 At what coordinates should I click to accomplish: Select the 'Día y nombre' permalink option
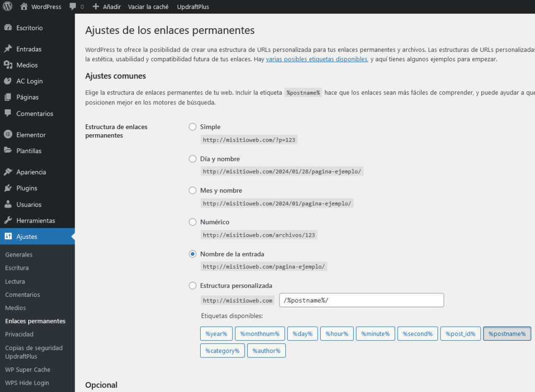click(x=192, y=159)
